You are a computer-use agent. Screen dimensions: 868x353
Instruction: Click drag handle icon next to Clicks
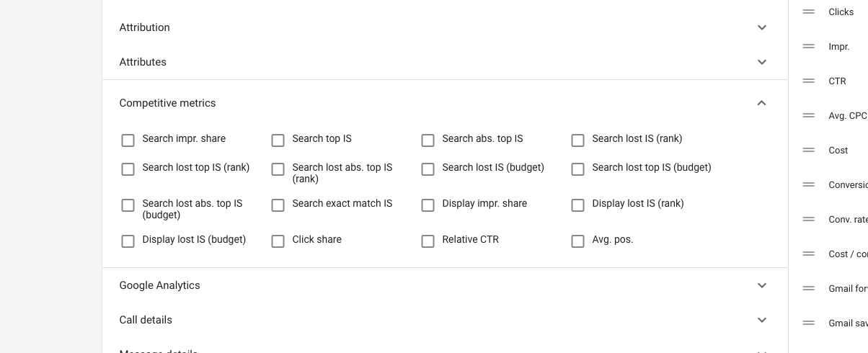click(x=809, y=12)
